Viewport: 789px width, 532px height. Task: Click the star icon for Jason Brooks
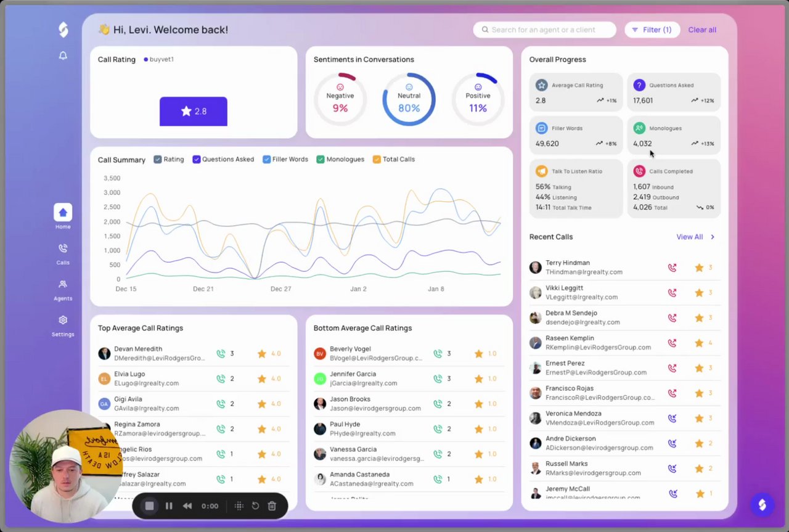point(478,404)
